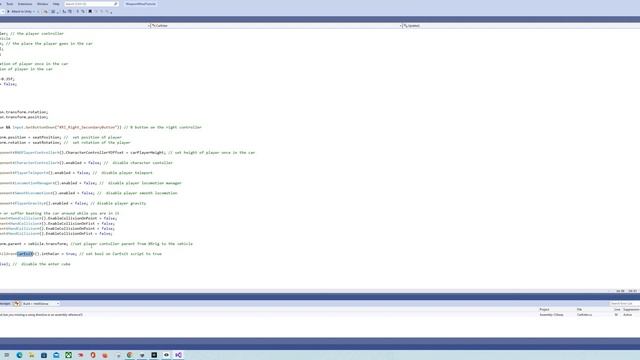This screenshot has height=360, width=640.
Task: Open the eye icon app on taskbar
Action: pyautogui.click(x=166, y=355)
